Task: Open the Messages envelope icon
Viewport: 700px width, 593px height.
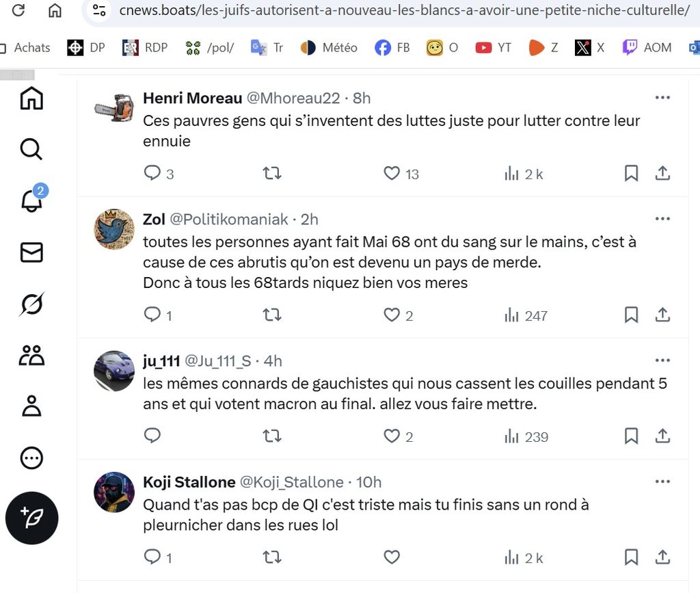Action: (x=31, y=253)
